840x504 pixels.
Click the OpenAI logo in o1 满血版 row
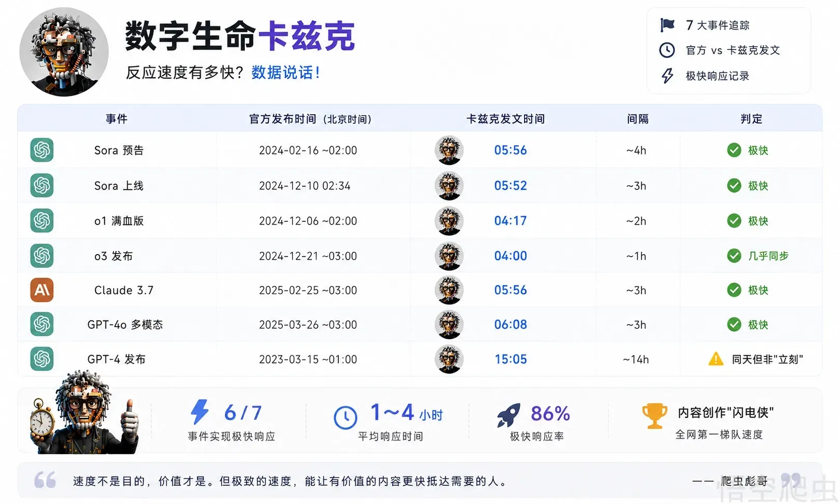click(42, 220)
